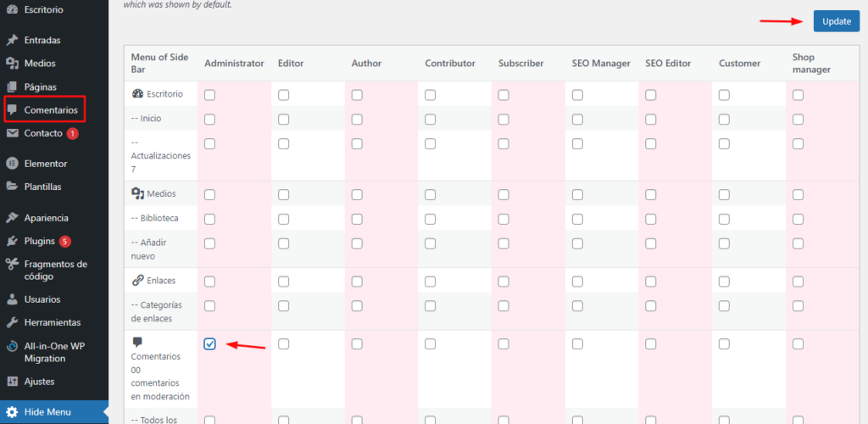Screen dimensions: 868x424
Task: Open All-in-One WP Migration menu
Action: 54,352
